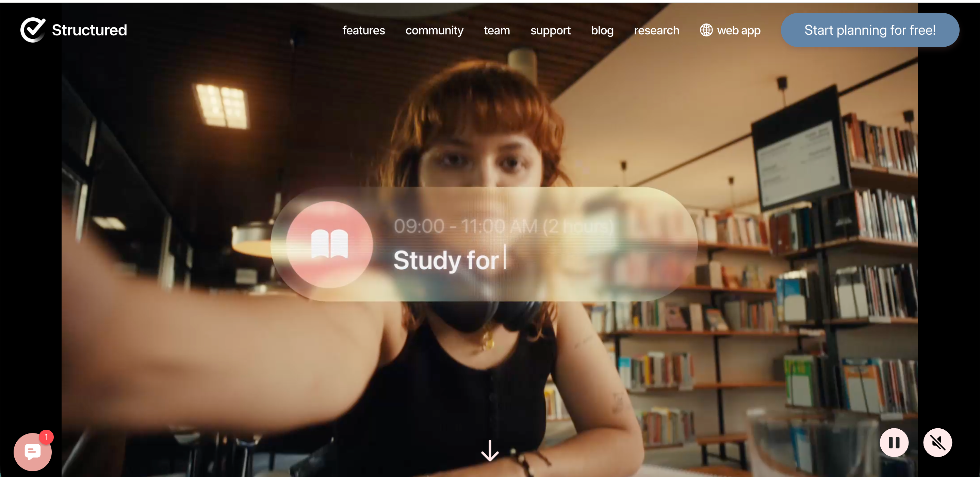Open the community page
The height and width of the screenshot is (477, 980).
(x=435, y=30)
